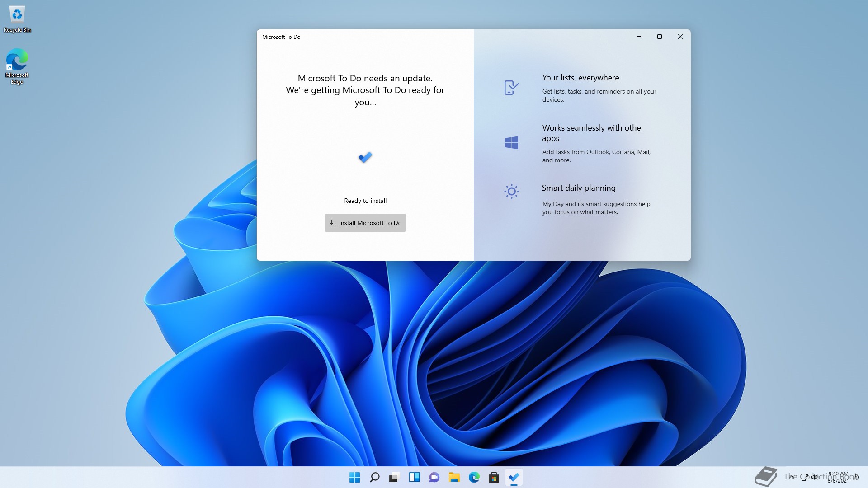Open network status in system tray
868x488 pixels.
804,477
